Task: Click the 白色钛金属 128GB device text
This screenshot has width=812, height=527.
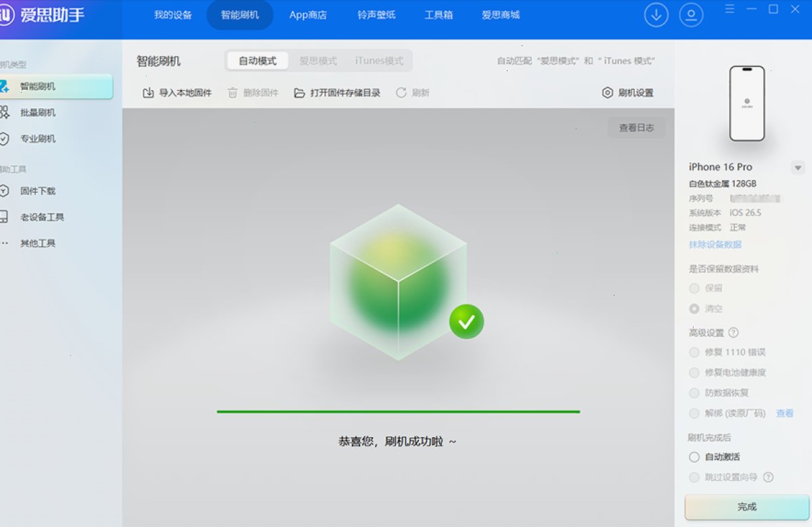Action: pos(723,183)
